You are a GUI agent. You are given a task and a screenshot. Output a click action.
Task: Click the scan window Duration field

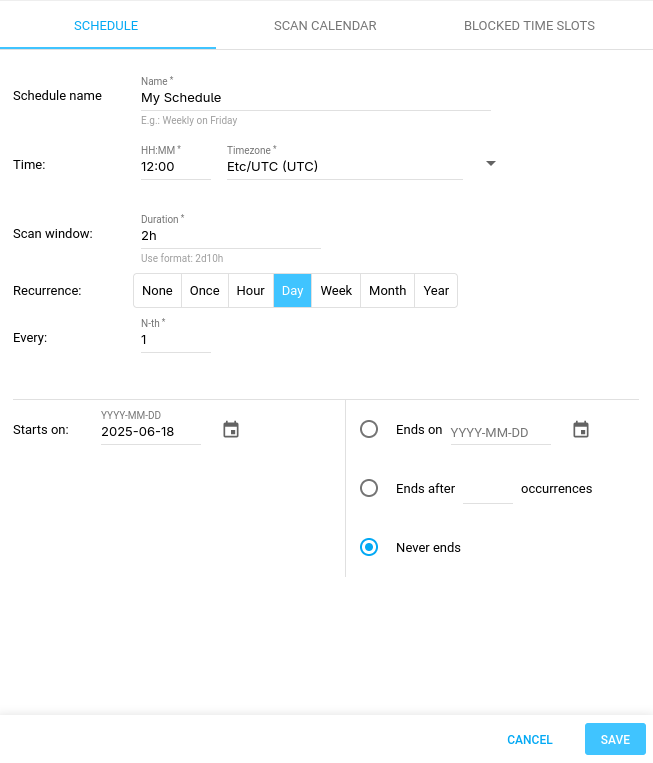point(230,236)
